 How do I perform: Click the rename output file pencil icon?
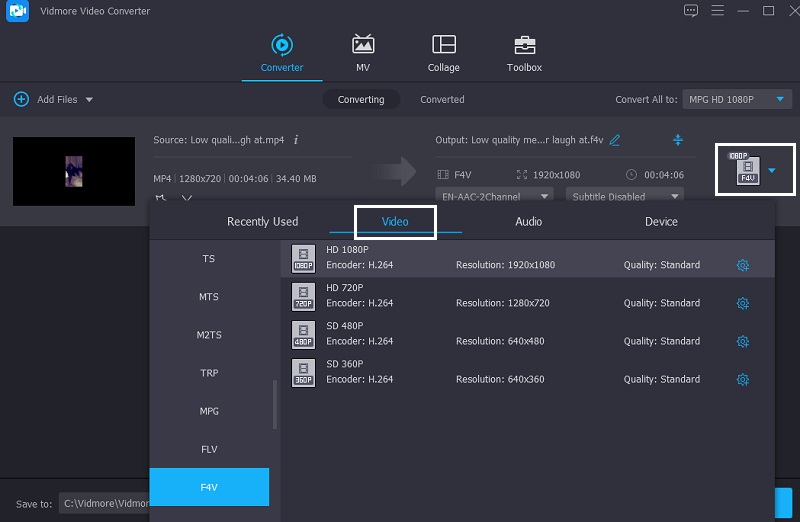615,140
